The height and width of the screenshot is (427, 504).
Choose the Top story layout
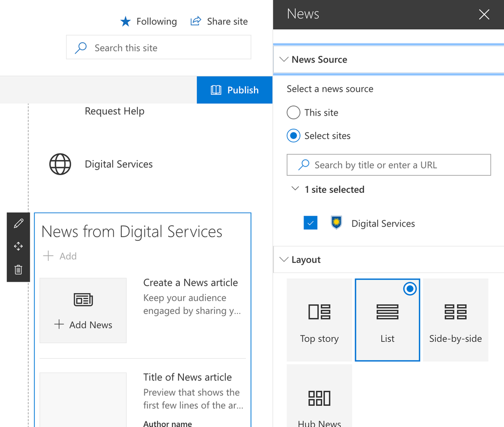coord(319,320)
